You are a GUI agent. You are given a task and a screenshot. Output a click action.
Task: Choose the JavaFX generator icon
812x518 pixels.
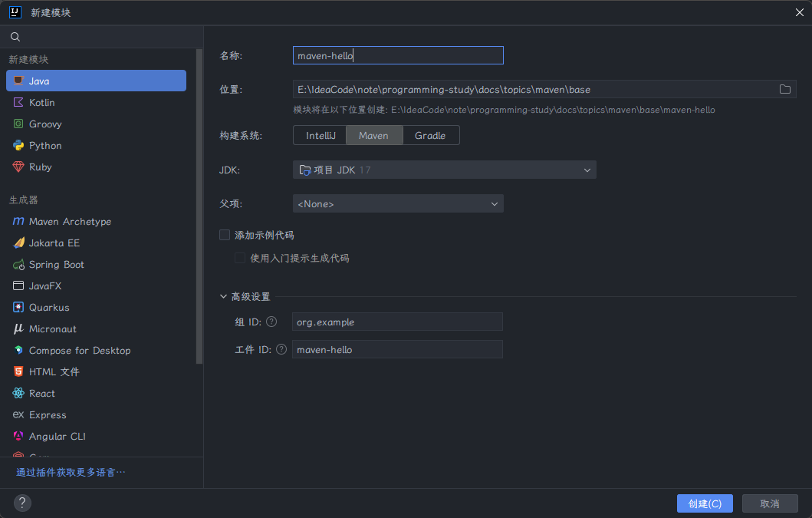pos(18,285)
